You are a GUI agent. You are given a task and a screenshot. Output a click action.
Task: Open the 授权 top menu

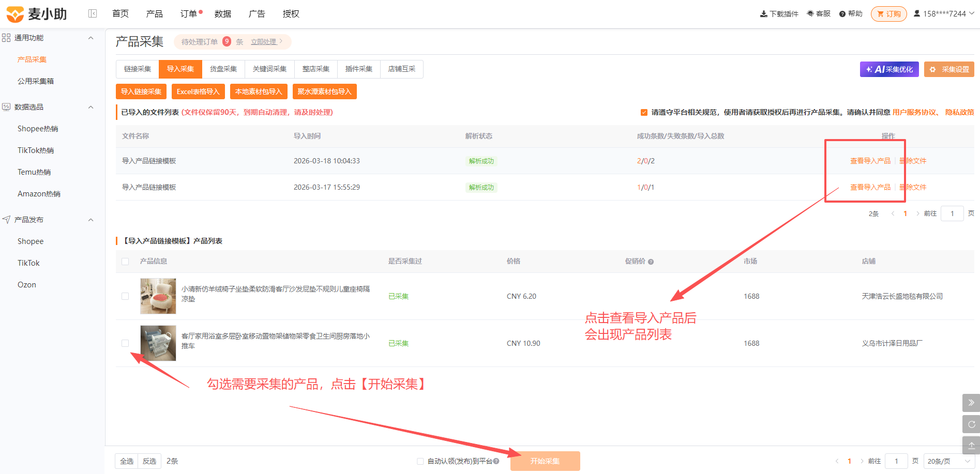click(291, 14)
